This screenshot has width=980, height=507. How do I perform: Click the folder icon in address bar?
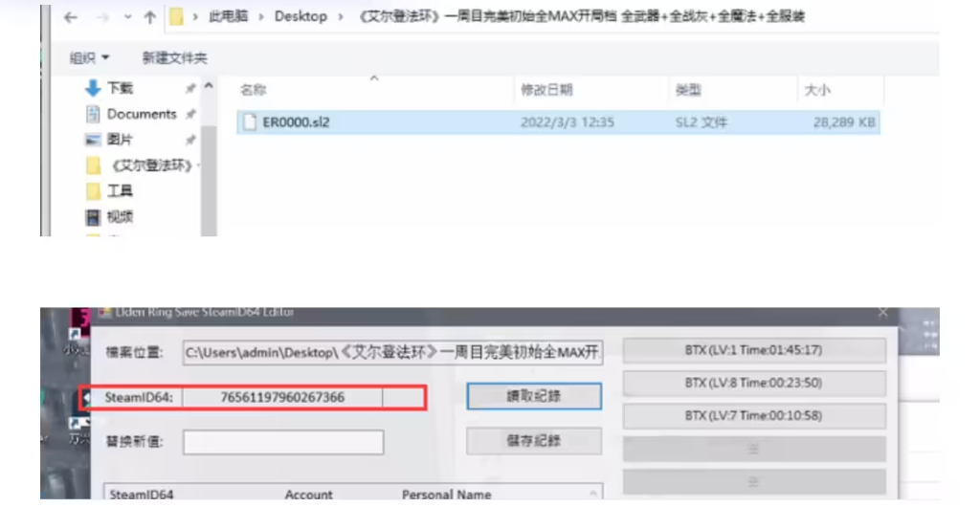click(176, 17)
